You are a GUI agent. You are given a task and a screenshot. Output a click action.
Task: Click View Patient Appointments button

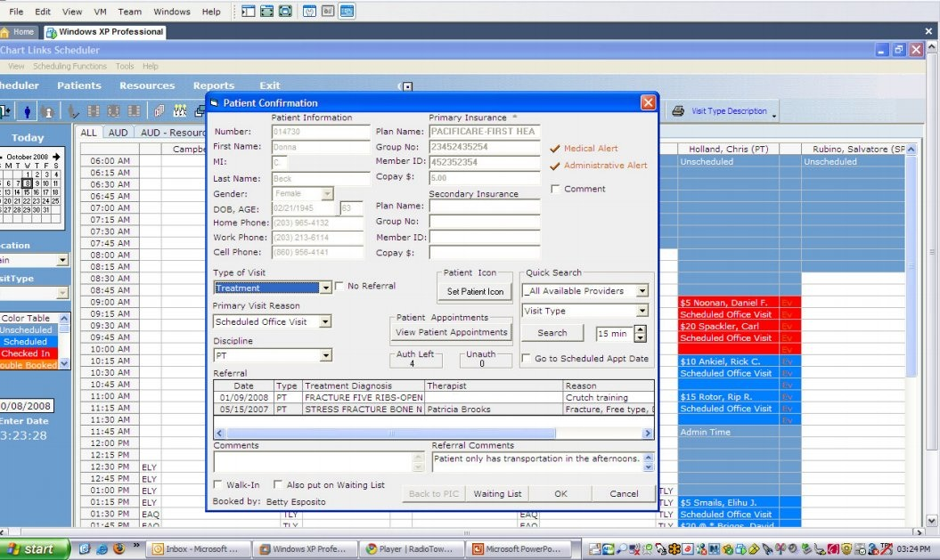(x=452, y=332)
